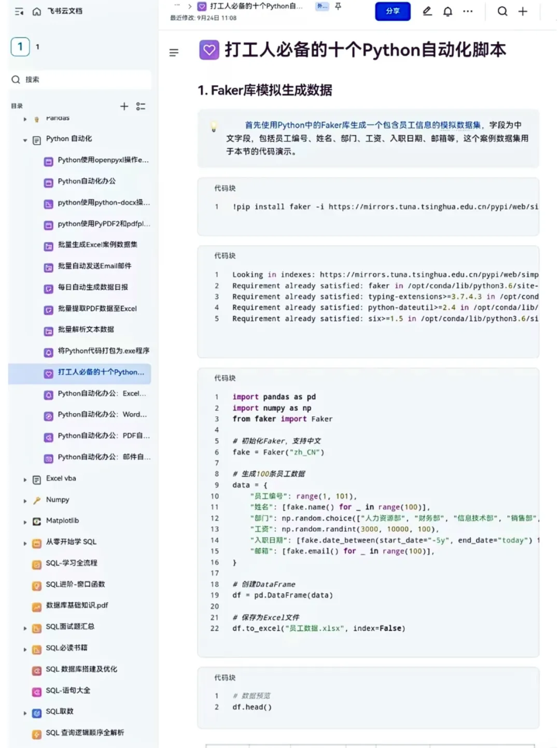This screenshot has width=560, height=748.
Task: Click heading 1. Faker库模拟生成数据
Action: [x=264, y=90]
